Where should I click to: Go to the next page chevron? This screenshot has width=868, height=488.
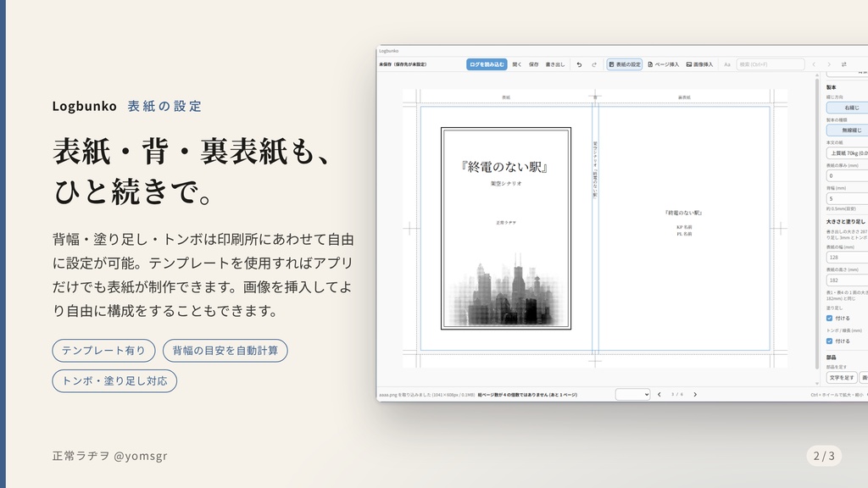[x=695, y=395]
